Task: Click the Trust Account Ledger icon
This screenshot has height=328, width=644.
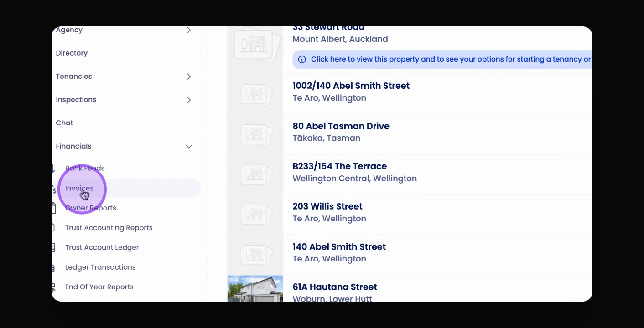Action: tap(53, 247)
